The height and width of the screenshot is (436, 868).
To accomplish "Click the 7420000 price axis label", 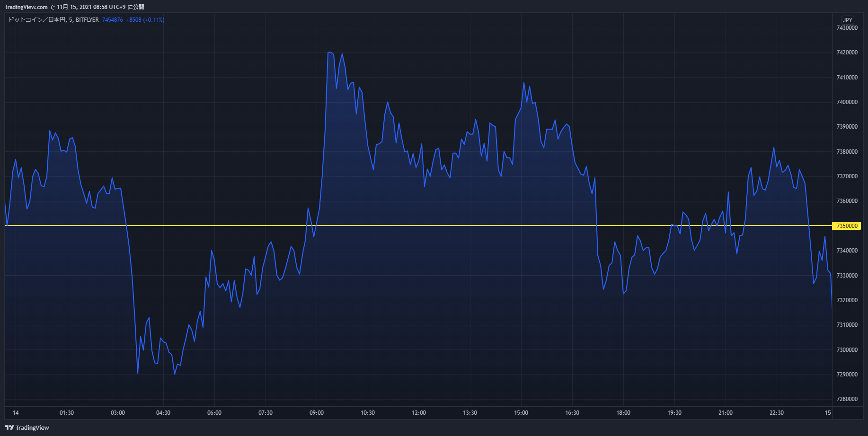I will pyautogui.click(x=847, y=52).
